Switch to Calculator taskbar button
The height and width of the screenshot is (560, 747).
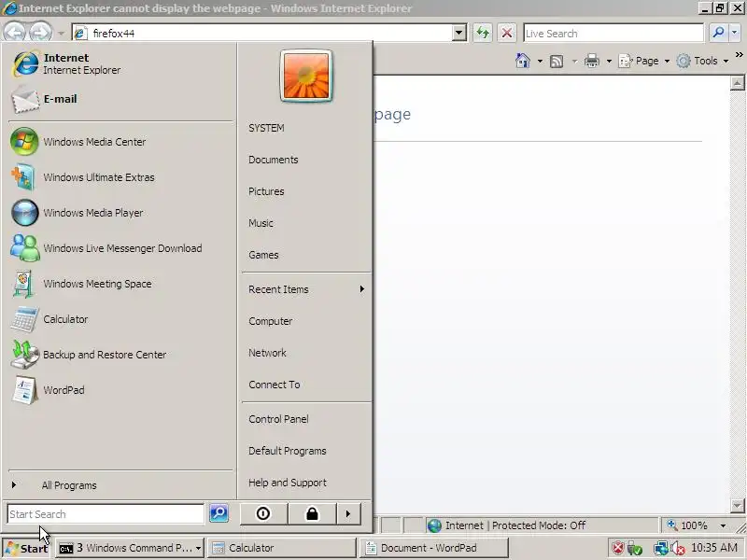point(282,548)
